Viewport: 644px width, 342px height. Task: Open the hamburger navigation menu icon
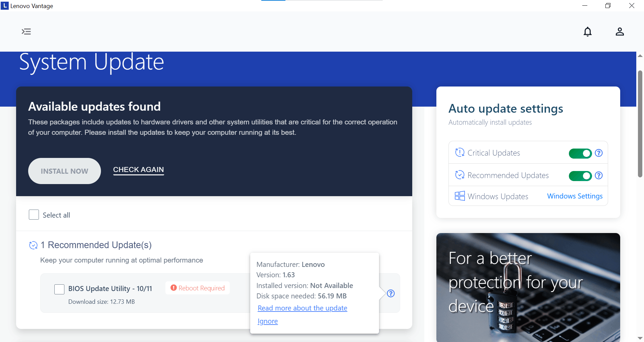[x=26, y=32]
